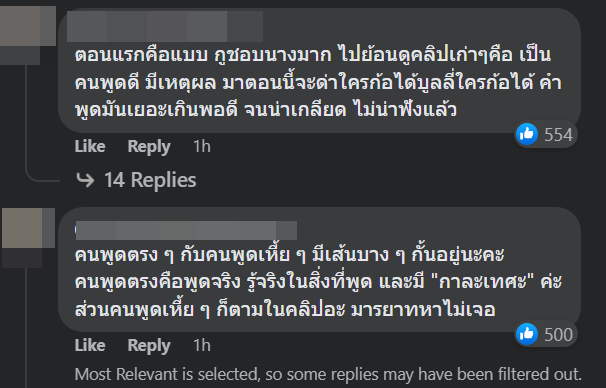Click second comment text starting คนพูดตรง

pos(318,282)
